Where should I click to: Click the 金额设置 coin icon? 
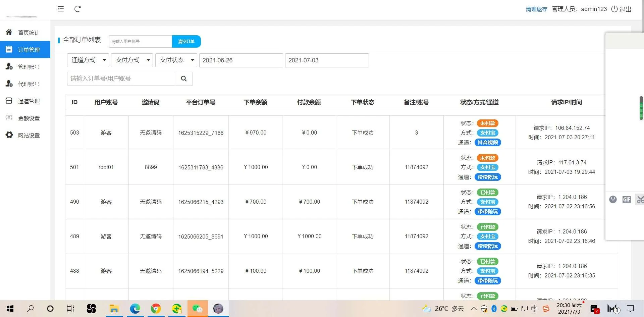coord(9,118)
